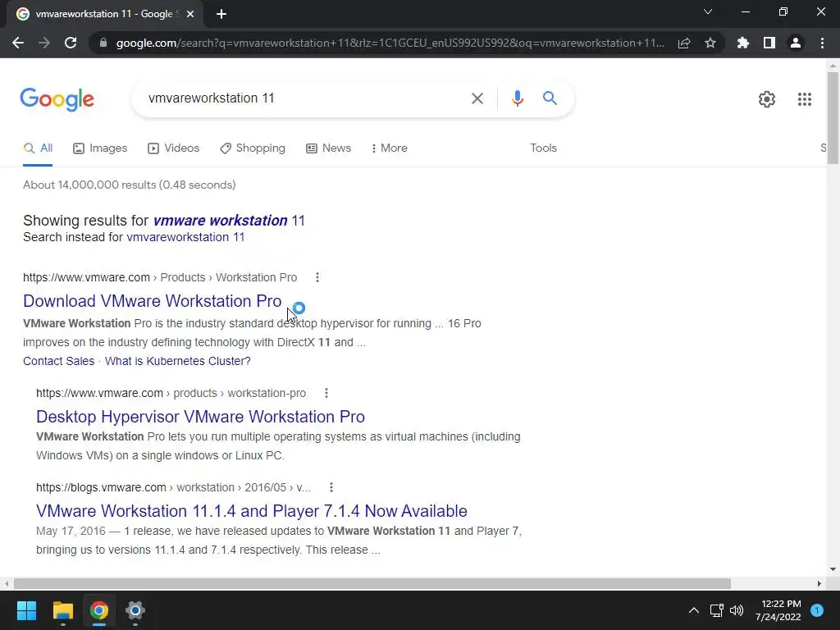Open the Google apps grid
The image size is (840, 630).
tap(804, 99)
